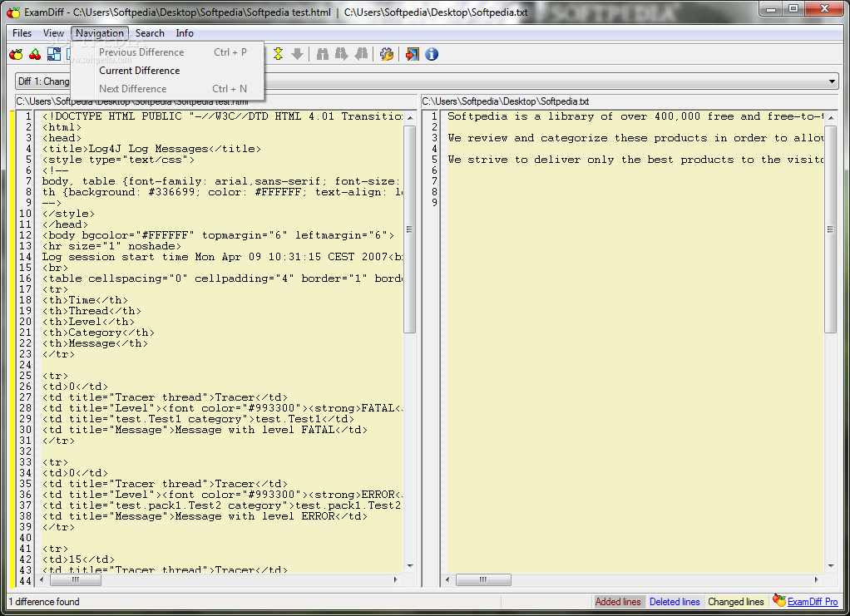Click the ExamDiff apple icon in title bar
Viewport: 850px width, 616px height.
coord(13,12)
